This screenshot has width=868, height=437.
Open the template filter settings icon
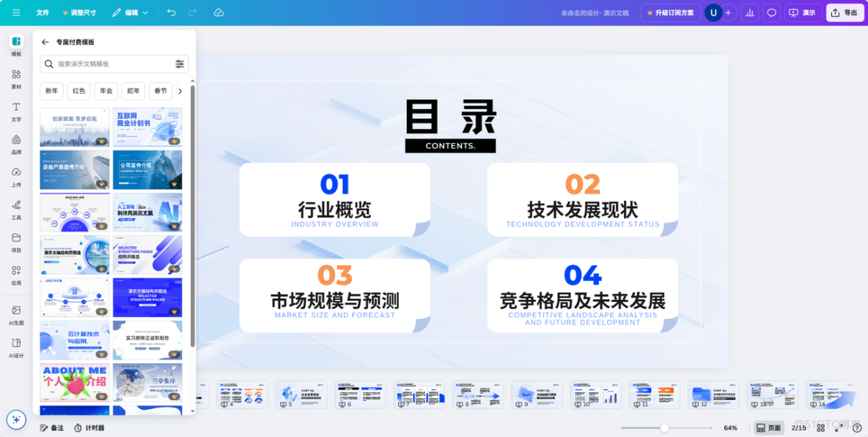(180, 65)
